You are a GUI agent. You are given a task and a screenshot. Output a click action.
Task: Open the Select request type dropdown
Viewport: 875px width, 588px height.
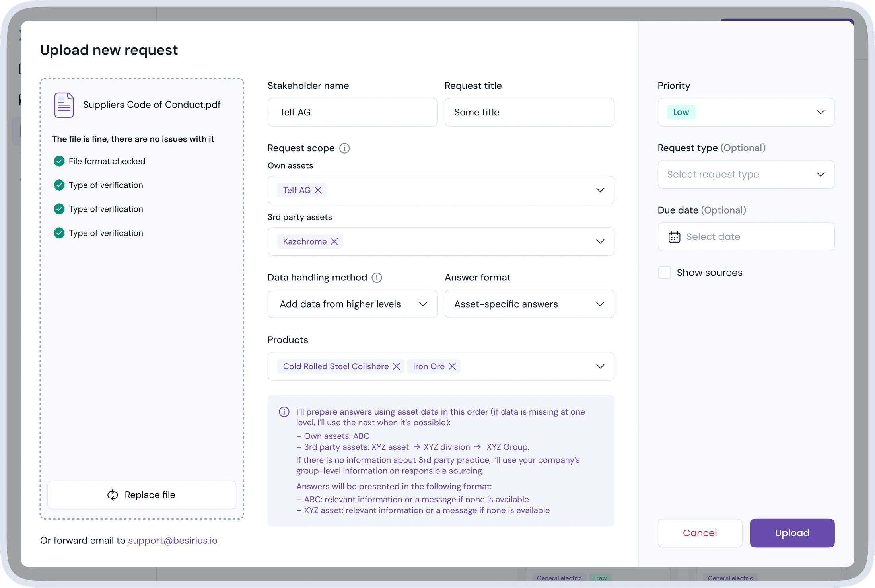pos(746,174)
